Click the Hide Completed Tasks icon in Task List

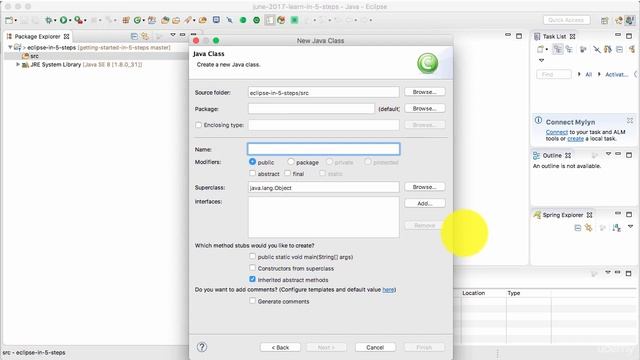(597, 49)
